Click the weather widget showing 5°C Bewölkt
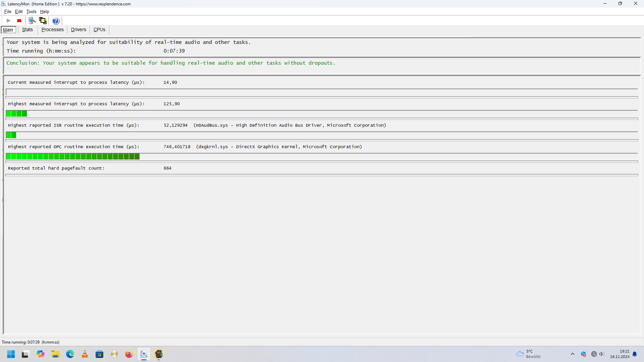Screen dimensions: 644x362 click(528, 354)
